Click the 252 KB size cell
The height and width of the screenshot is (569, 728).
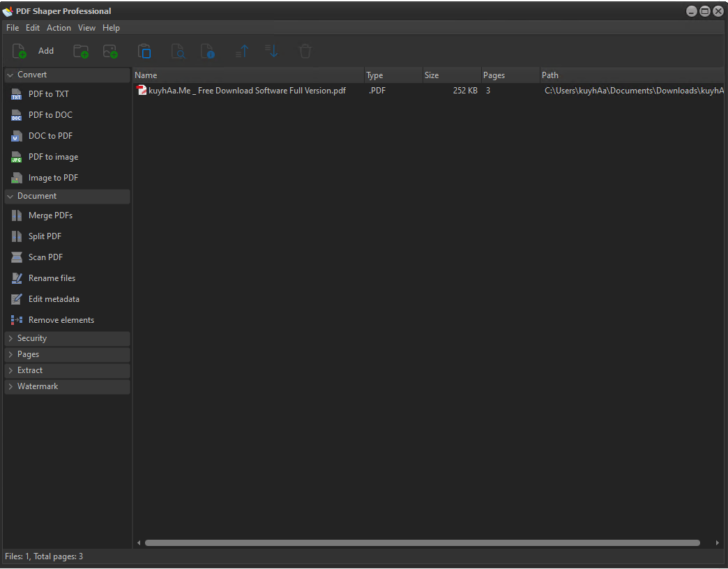(x=465, y=91)
